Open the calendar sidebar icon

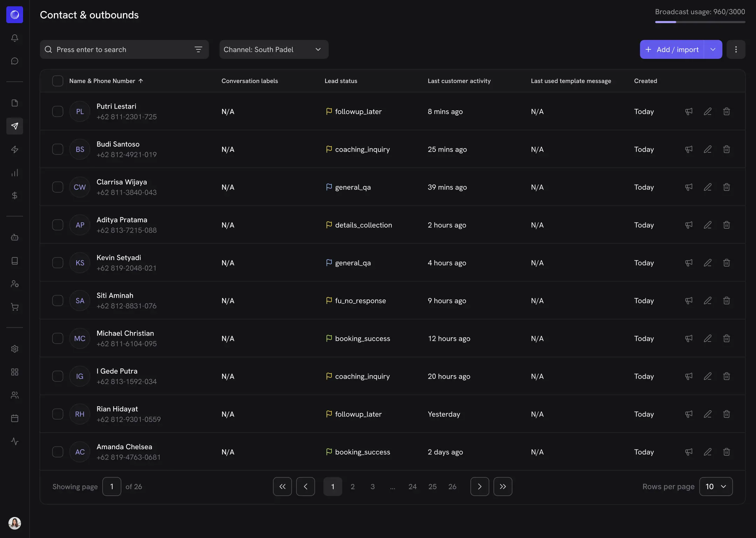15,418
